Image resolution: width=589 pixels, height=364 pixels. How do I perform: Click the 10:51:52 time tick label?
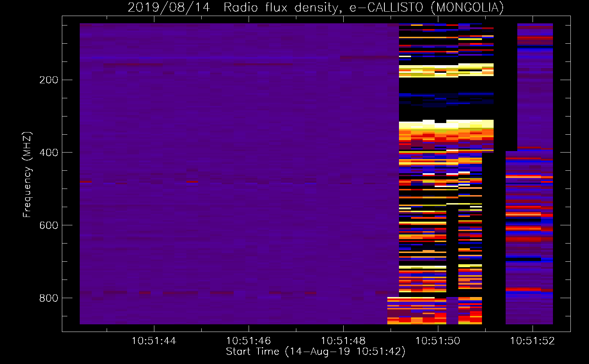click(532, 341)
